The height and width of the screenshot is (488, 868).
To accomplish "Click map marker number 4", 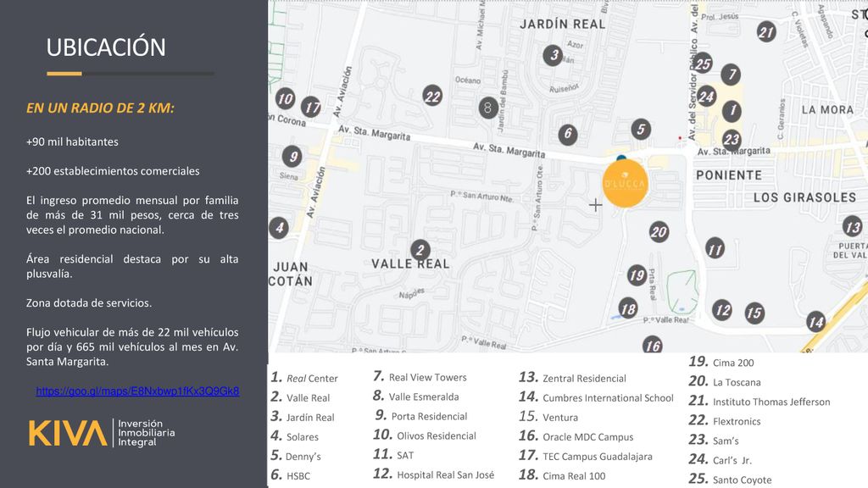I will click(x=279, y=227).
